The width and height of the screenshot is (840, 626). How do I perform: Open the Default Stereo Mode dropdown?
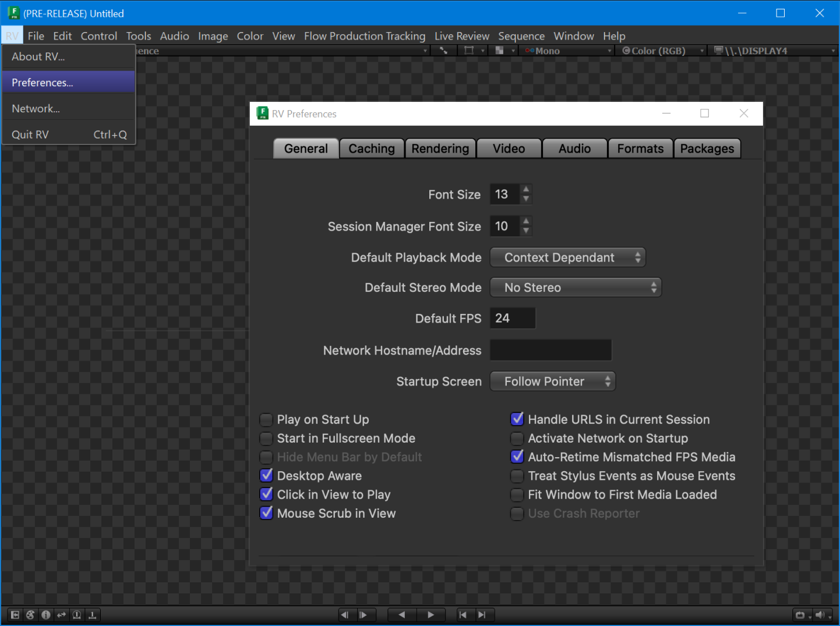[576, 288]
